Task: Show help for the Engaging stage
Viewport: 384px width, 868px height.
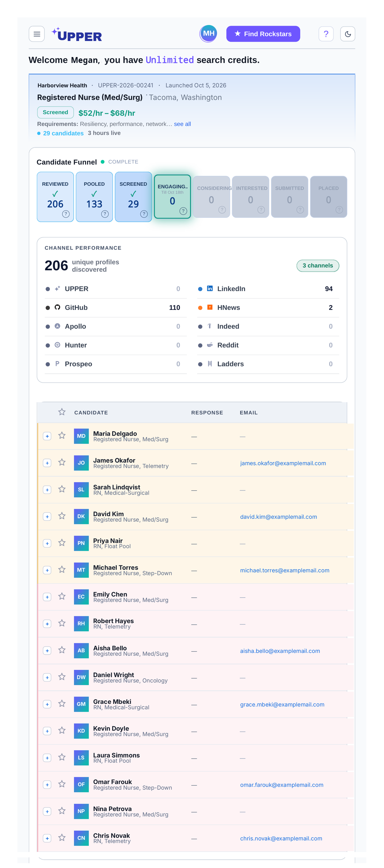Action: (x=183, y=211)
